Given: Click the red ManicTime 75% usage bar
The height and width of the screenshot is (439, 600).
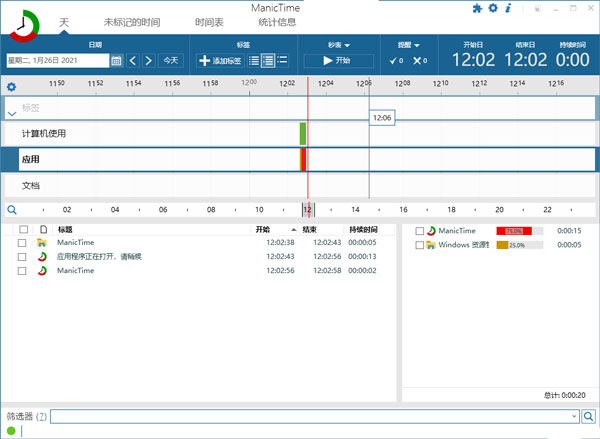Looking at the screenshot, I should click(x=514, y=231).
